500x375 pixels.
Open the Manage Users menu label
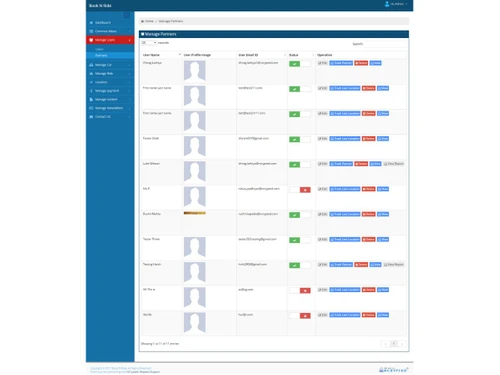point(105,40)
